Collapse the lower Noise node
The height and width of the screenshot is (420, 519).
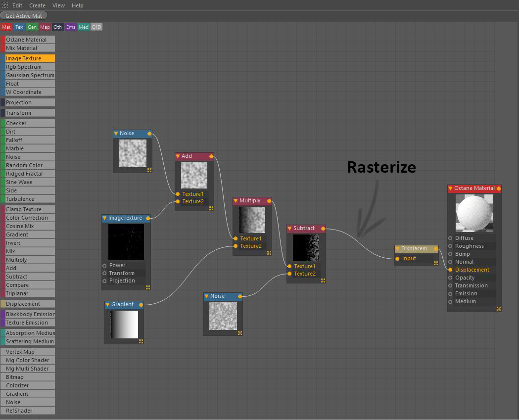[x=206, y=296]
